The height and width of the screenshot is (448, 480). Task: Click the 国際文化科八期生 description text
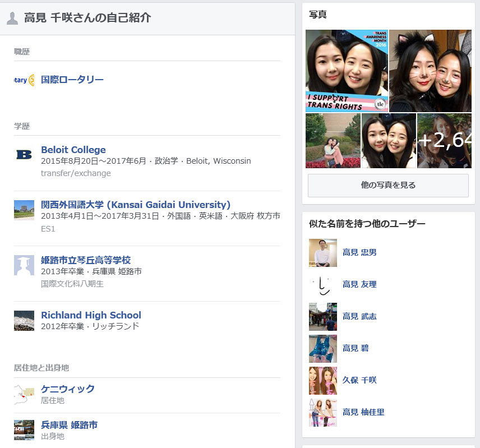(72, 284)
